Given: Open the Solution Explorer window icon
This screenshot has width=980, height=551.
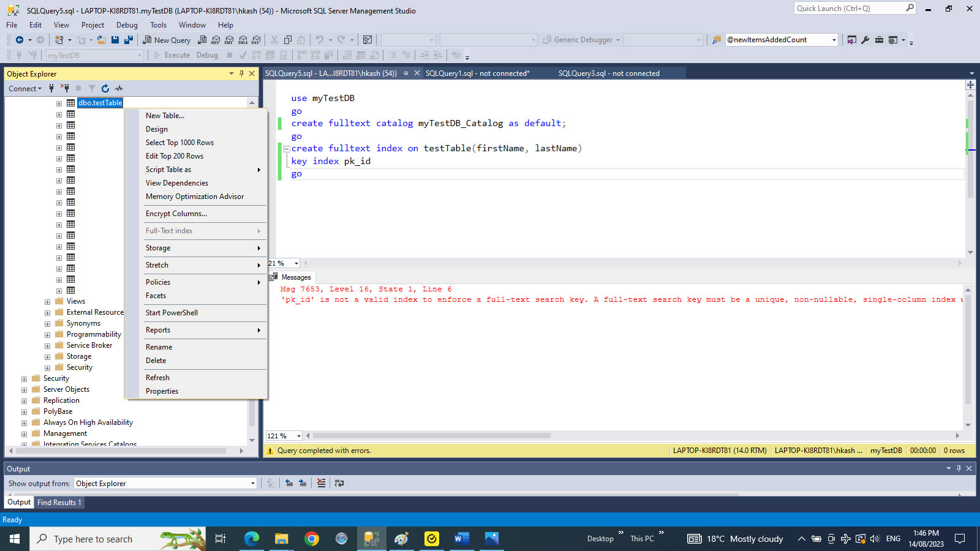Looking at the screenshot, I should [x=851, y=40].
